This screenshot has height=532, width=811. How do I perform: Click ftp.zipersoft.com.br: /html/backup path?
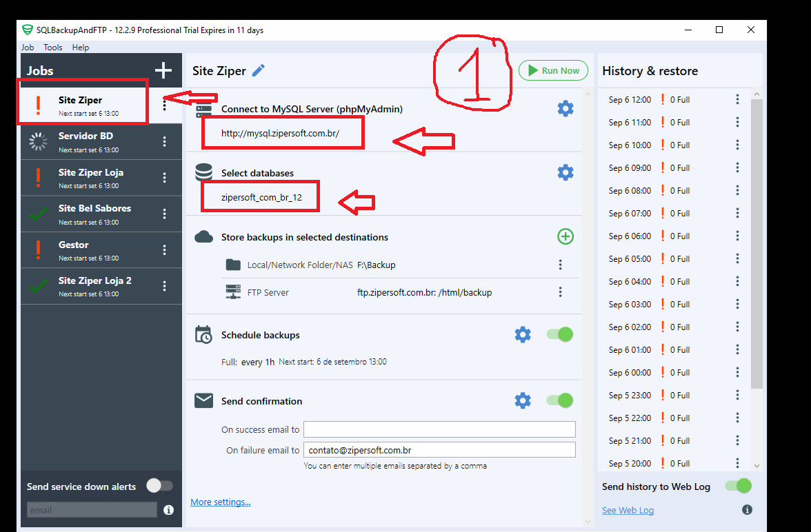click(425, 293)
